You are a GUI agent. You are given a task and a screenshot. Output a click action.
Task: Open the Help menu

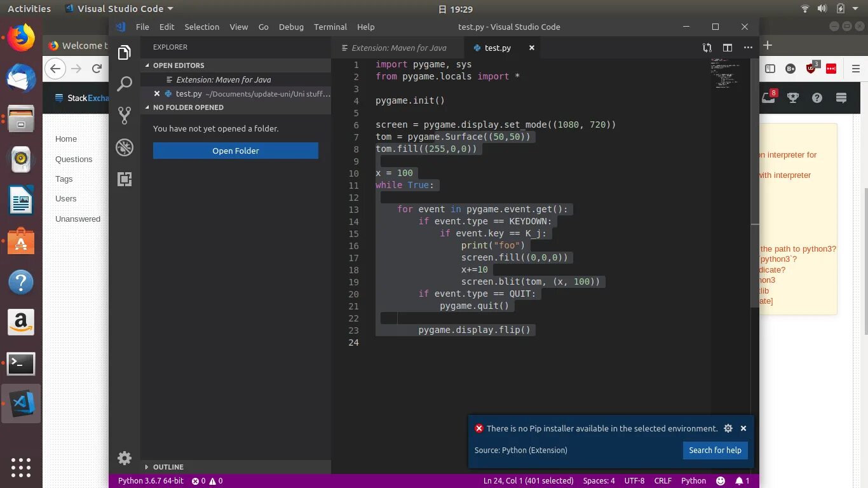point(365,27)
